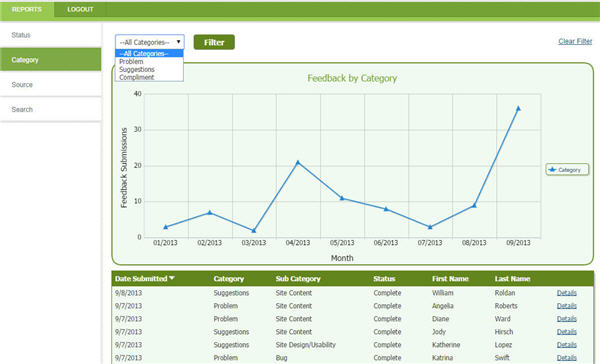Click the 09/2013 data point marker
Image resolution: width=600 pixels, height=364 pixels.
tap(518, 108)
